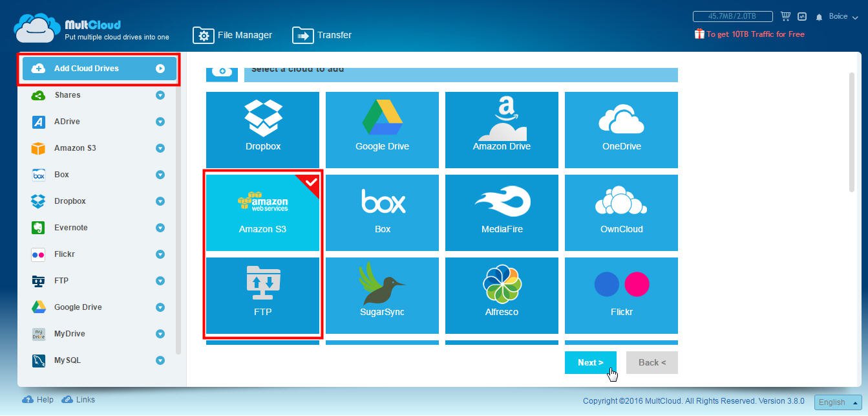
Task: Expand the Dropbox sidebar dropdown arrow
Action: pos(160,201)
